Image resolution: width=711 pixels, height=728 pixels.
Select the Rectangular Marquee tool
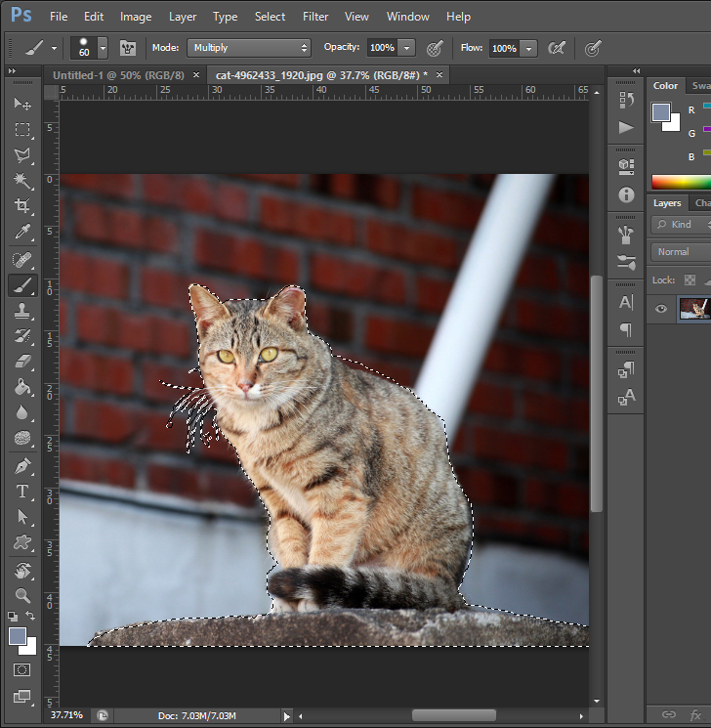[22, 130]
